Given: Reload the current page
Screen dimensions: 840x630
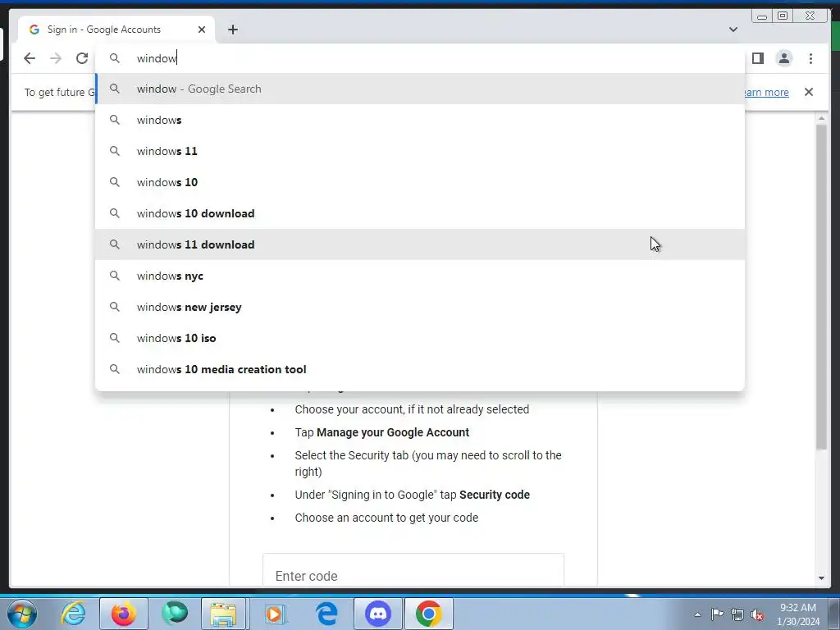Looking at the screenshot, I should click(x=82, y=58).
